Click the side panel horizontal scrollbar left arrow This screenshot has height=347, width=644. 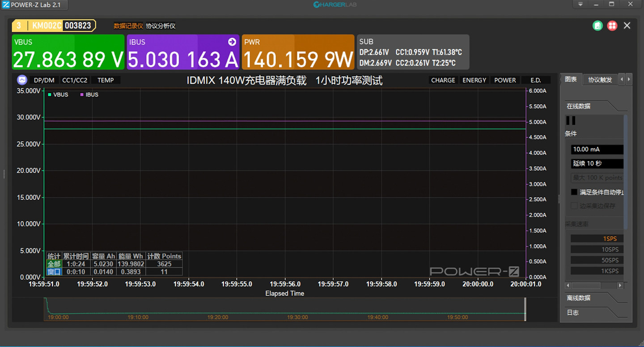[x=568, y=285]
